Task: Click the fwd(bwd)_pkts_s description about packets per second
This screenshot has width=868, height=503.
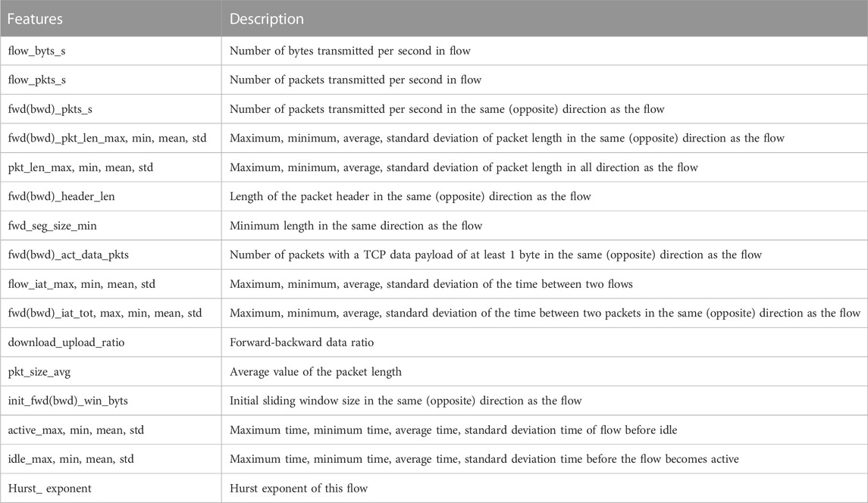Action: coord(545,109)
